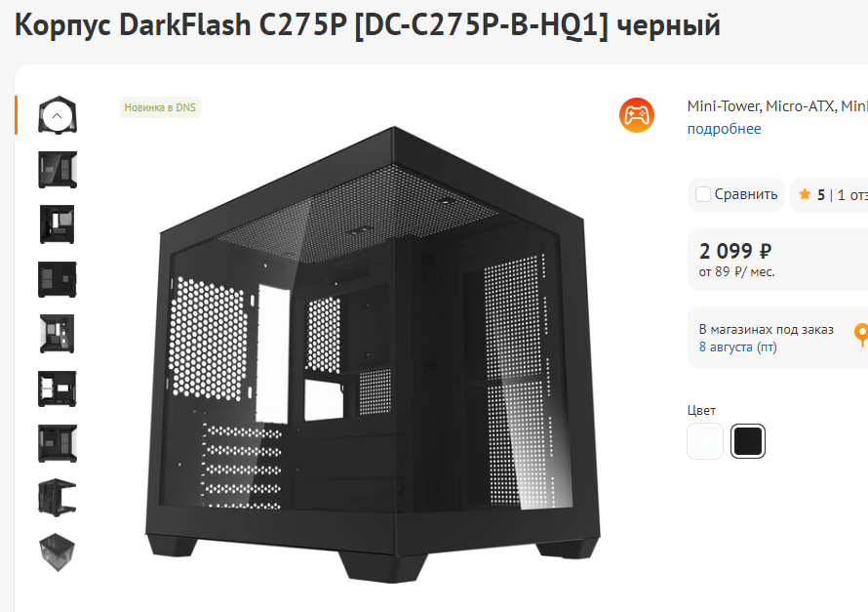868x612 pixels.
Task: Select the eighth thumbnail of the bare frame
Action: (x=58, y=498)
